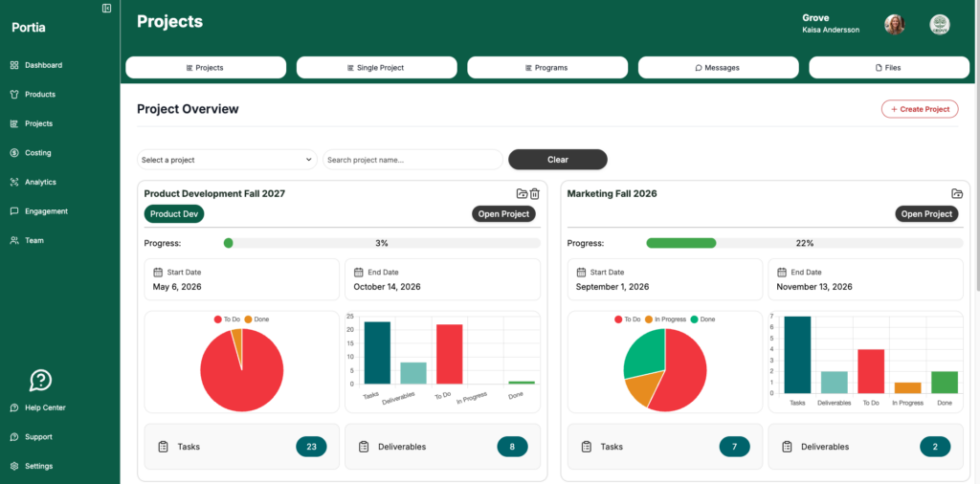Toggle To Do legend in Marketing pie chart
The image size is (980, 484).
pyautogui.click(x=628, y=319)
